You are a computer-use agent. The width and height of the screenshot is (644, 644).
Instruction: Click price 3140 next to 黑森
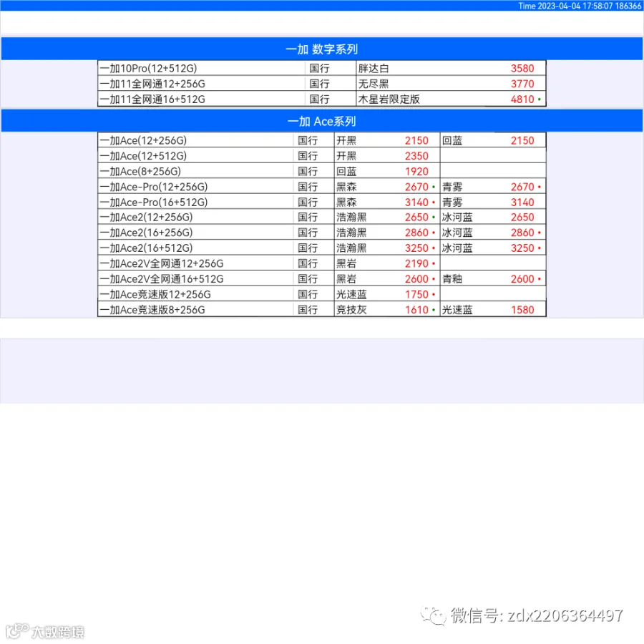click(416, 202)
